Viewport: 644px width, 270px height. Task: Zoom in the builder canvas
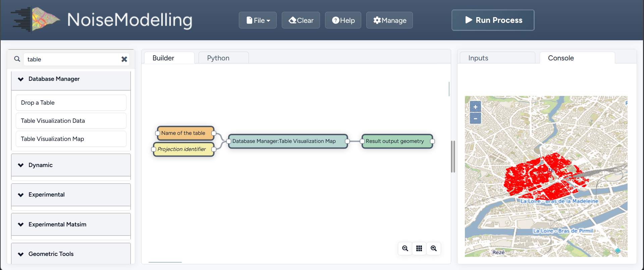pos(434,249)
